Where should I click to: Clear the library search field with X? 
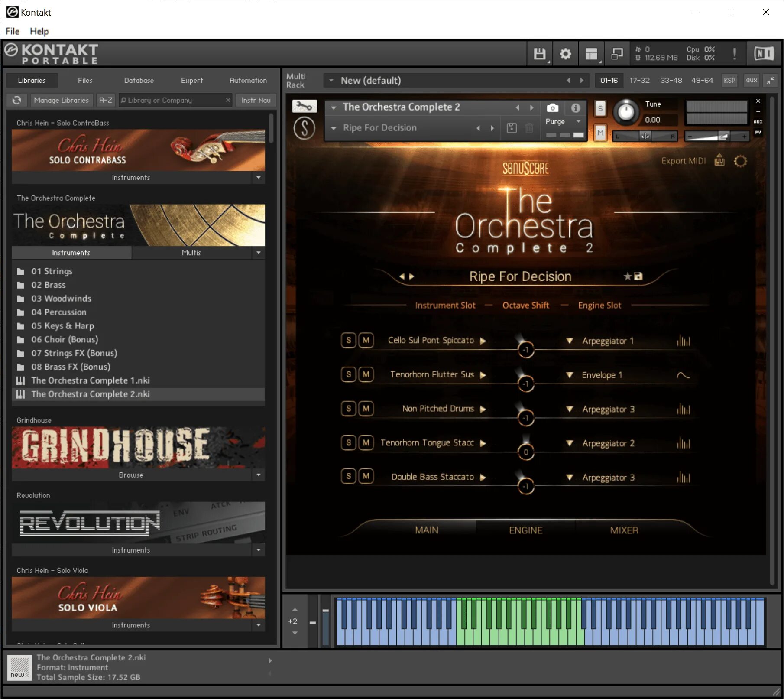pyautogui.click(x=228, y=100)
